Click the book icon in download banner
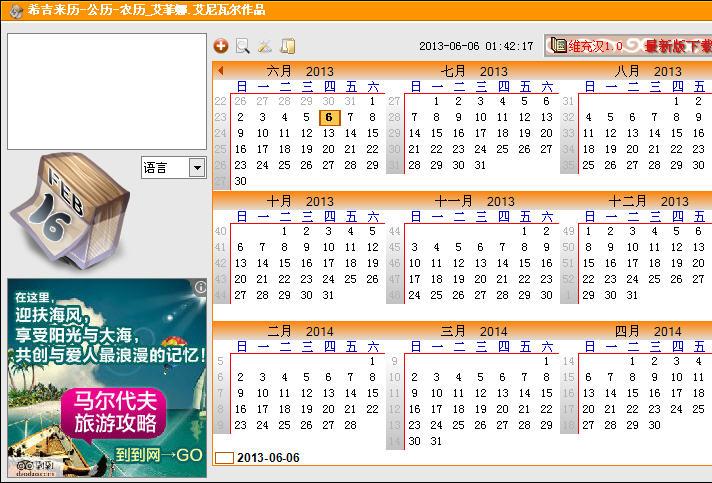The height and width of the screenshot is (483, 712). point(556,46)
